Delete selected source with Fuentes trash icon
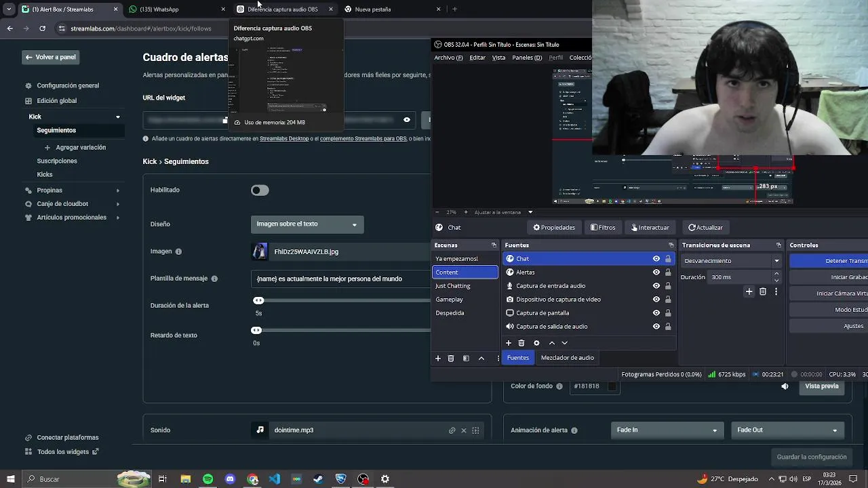The height and width of the screenshot is (488, 868). 521,343
